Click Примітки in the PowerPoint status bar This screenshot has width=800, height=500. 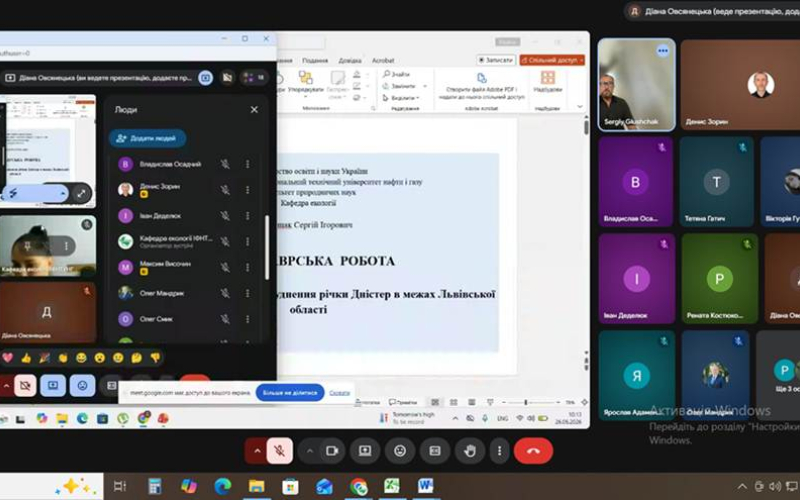click(403, 403)
